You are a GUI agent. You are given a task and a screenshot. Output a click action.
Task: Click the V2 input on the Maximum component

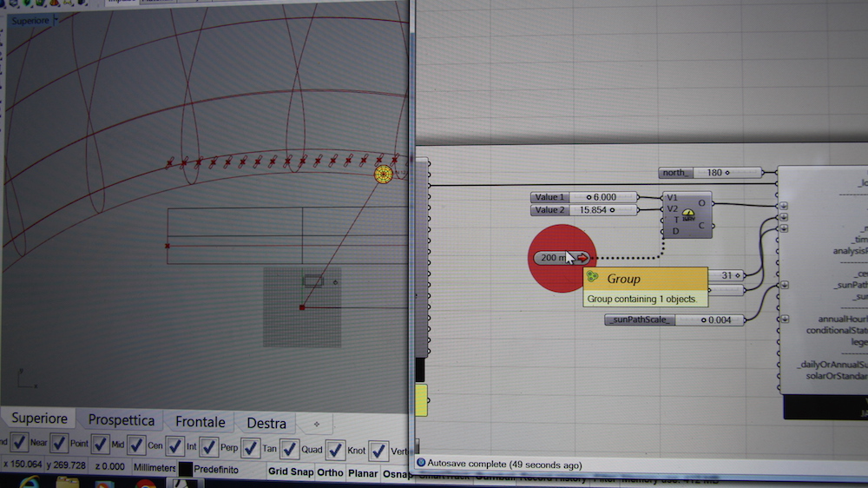coord(672,208)
